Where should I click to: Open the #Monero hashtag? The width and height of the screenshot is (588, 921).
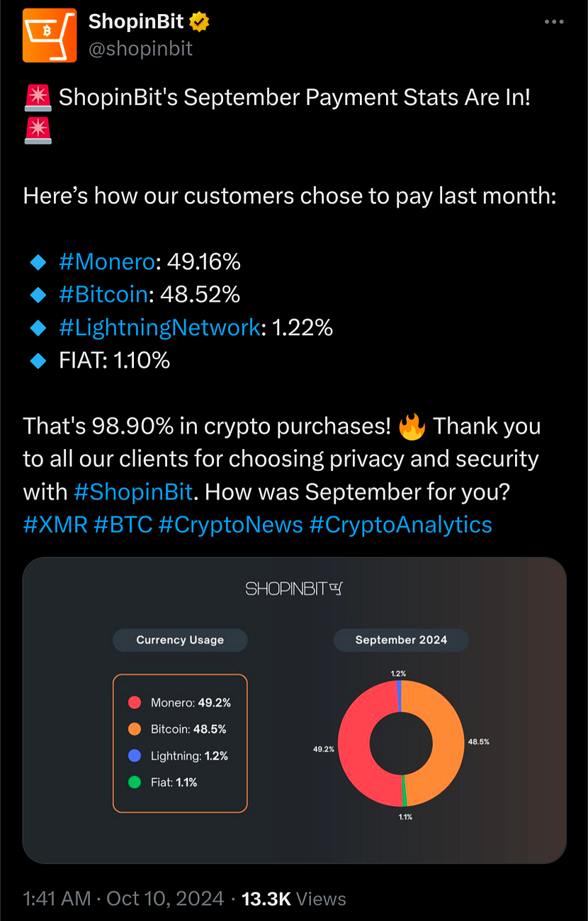(106, 262)
